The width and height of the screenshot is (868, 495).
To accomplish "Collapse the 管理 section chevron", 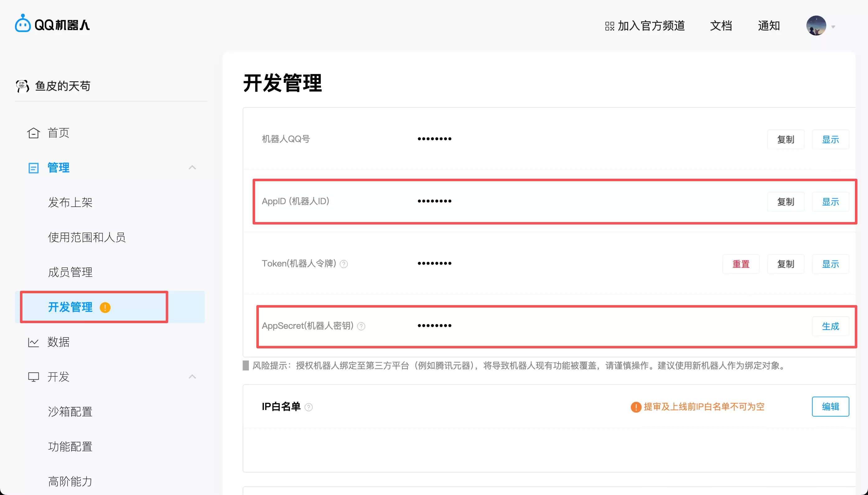I will [x=192, y=167].
